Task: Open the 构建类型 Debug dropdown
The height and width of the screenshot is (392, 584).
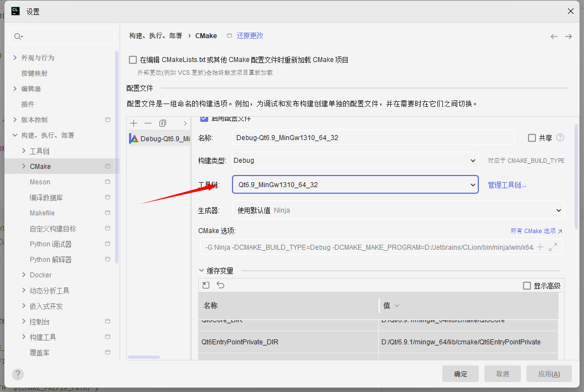Action: pyautogui.click(x=355, y=161)
